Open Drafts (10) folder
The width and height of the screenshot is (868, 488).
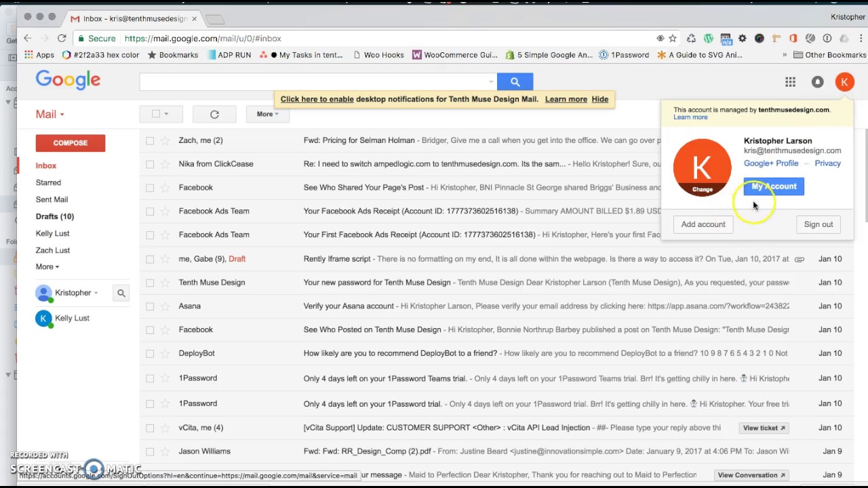click(x=55, y=217)
